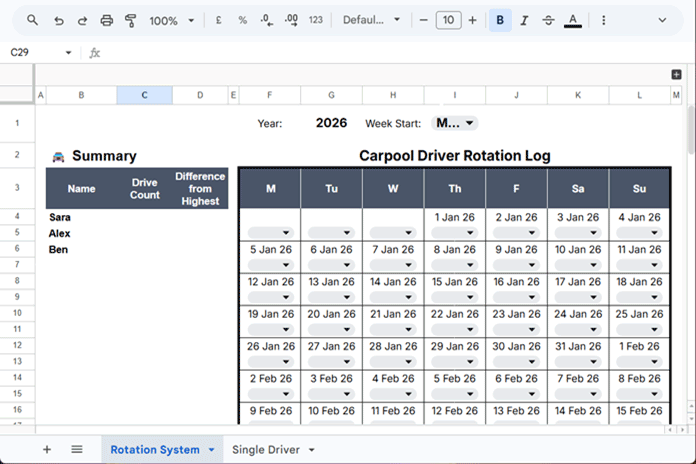Open the text color picker

point(573,20)
